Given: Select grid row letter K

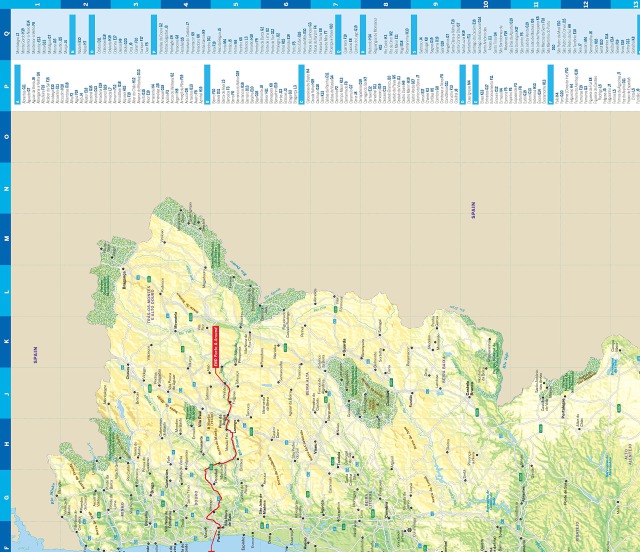Looking at the screenshot, I should tap(6, 341).
